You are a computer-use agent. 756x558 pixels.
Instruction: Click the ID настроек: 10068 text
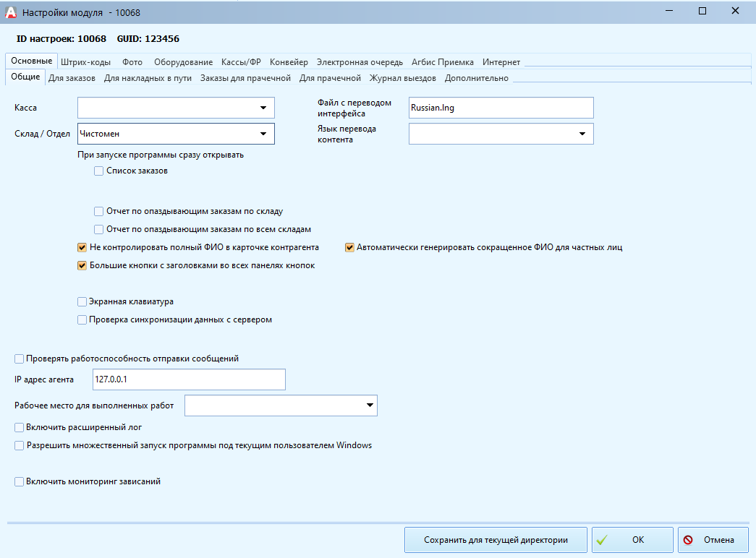coord(61,39)
